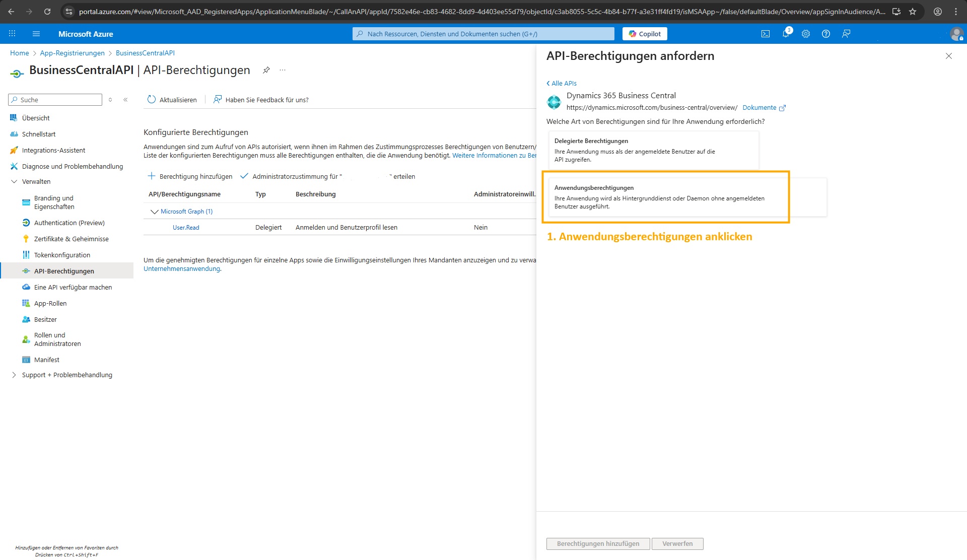Image resolution: width=967 pixels, height=560 pixels.
Task: Click the Schnellstart cloud icon
Action: (14, 134)
